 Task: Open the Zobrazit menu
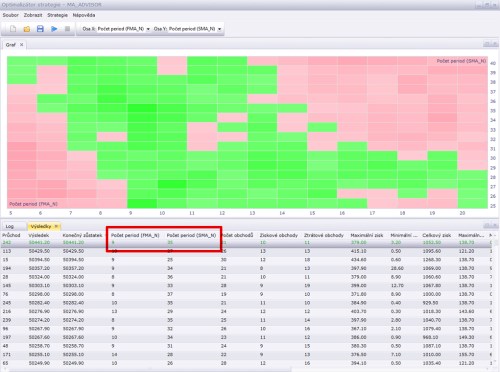coord(33,15)
